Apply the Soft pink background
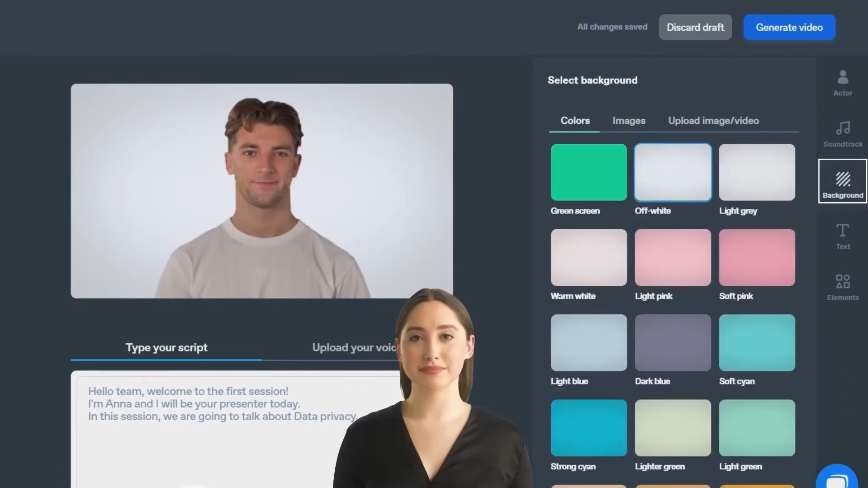The height and width of the screenshot is (488, 868). tap(757, 257)
